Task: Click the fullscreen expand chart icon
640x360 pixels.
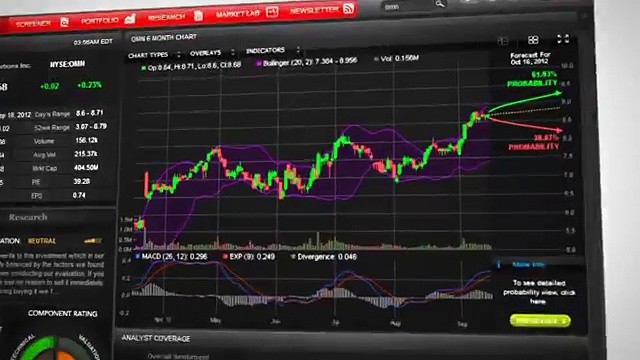Action: coord(563,39)
